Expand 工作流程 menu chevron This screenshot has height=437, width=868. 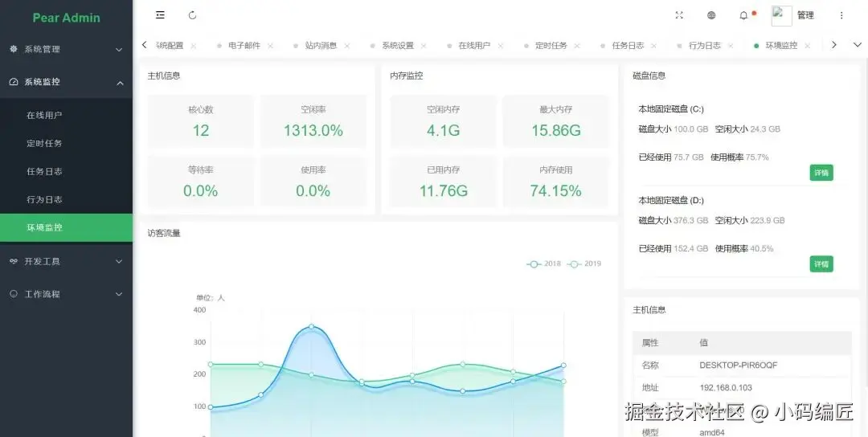(119, 294)
